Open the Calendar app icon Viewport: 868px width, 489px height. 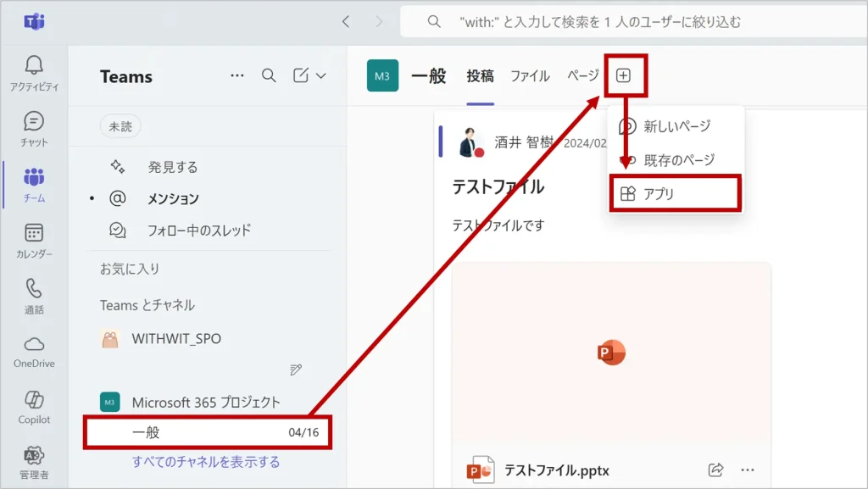click(x=34, y=241)
